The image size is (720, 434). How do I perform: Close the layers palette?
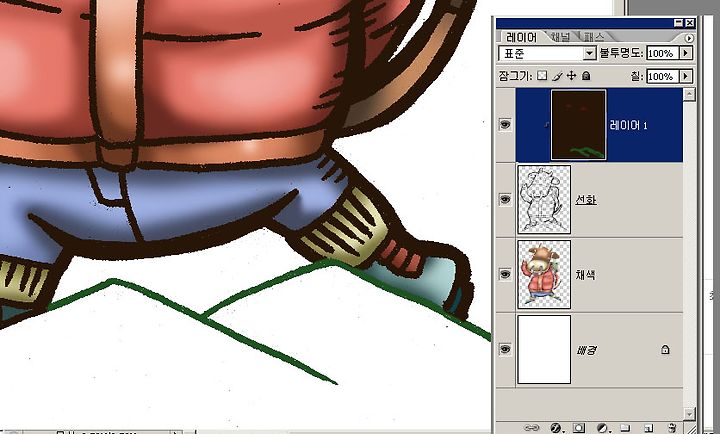tap(690, 23)
